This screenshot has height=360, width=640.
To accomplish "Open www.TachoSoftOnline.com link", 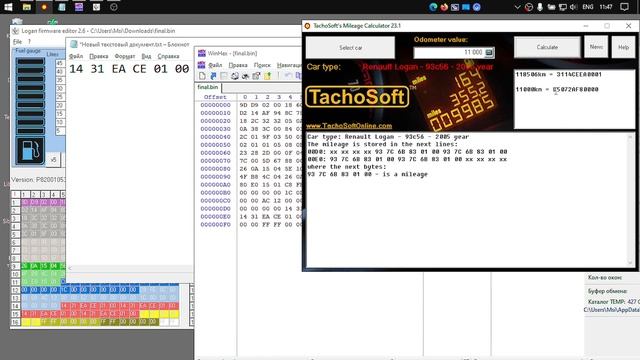I will tap(349, 126).
